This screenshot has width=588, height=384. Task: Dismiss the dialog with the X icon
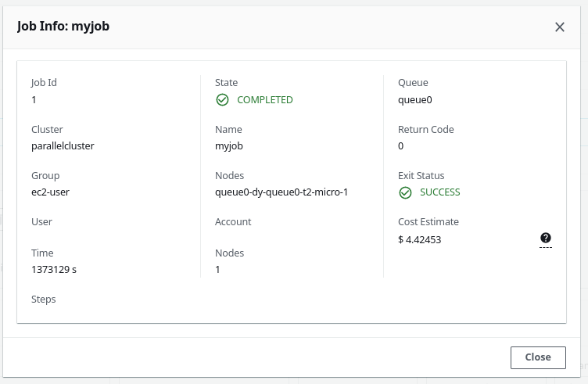(x=560, y=27)
